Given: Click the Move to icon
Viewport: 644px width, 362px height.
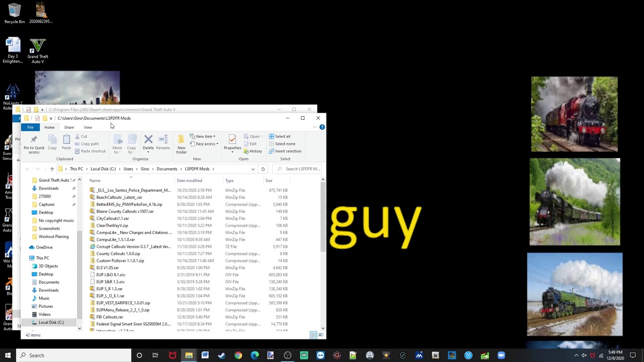Looking at the screenshot, I should click(117, 144).
